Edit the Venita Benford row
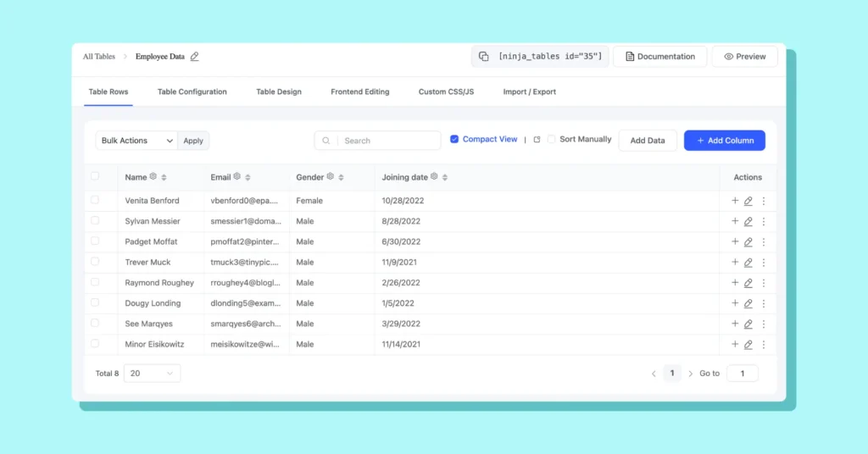 click(x=748, y=202)
